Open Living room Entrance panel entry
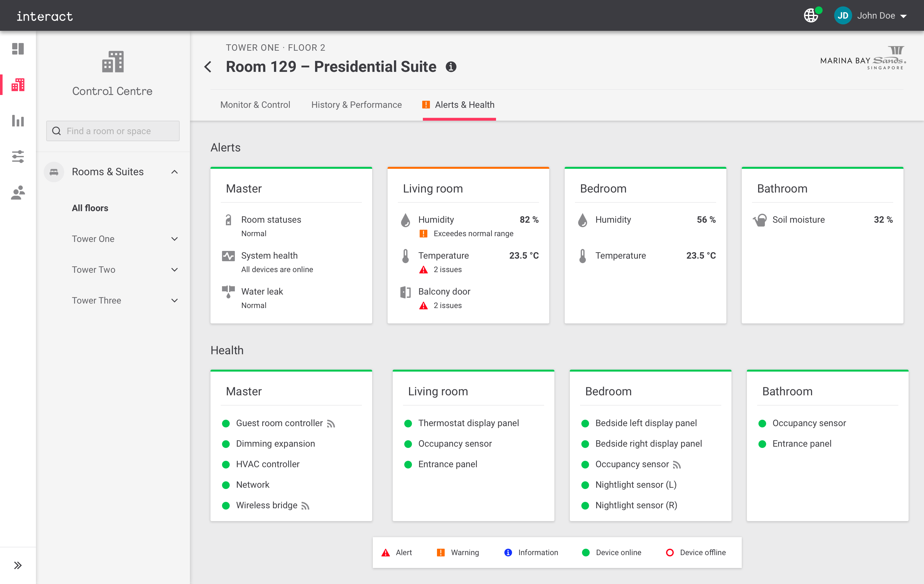Viewport: 924px width, 584px height. coord(448,464)
